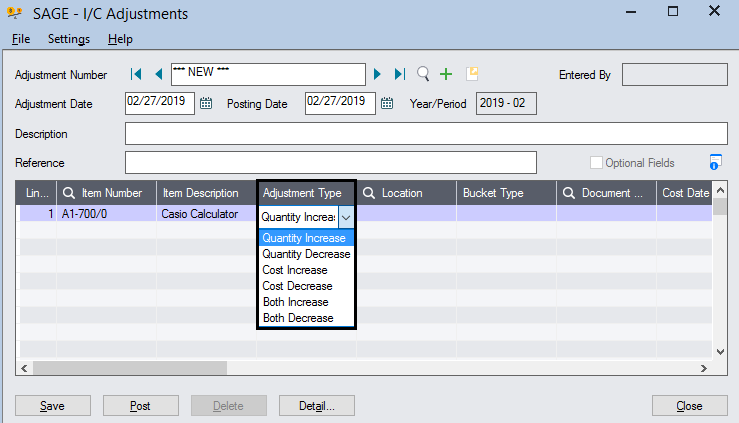
Task: Choose Both Increase option
Action: click(306, 302)
